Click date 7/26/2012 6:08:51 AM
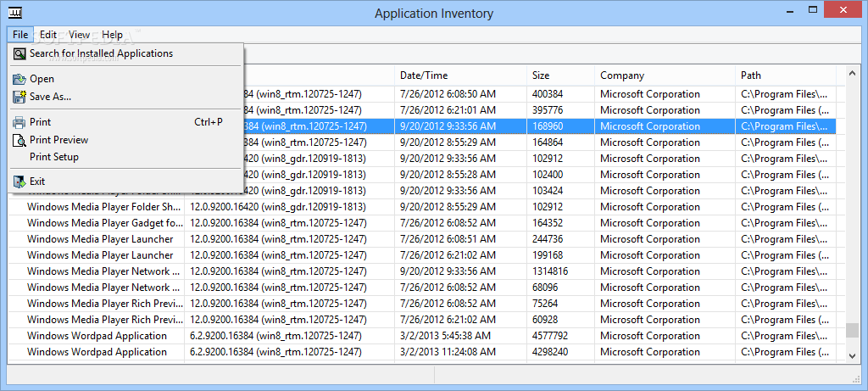Viewport: 868px width, 391px height. click(448, 239)
